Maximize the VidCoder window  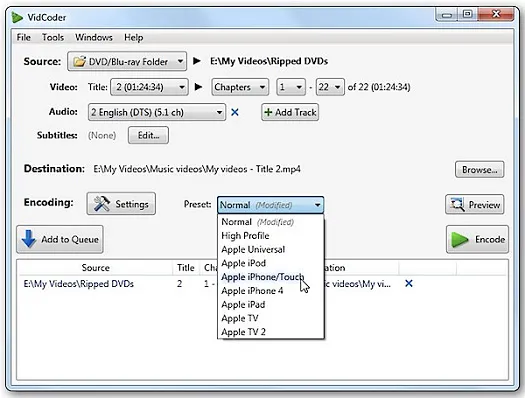click(468, 14)
